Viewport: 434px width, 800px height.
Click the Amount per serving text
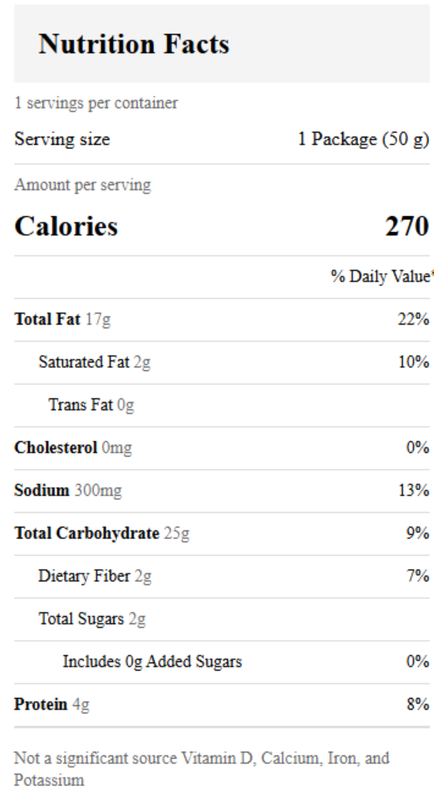[83, 185]
